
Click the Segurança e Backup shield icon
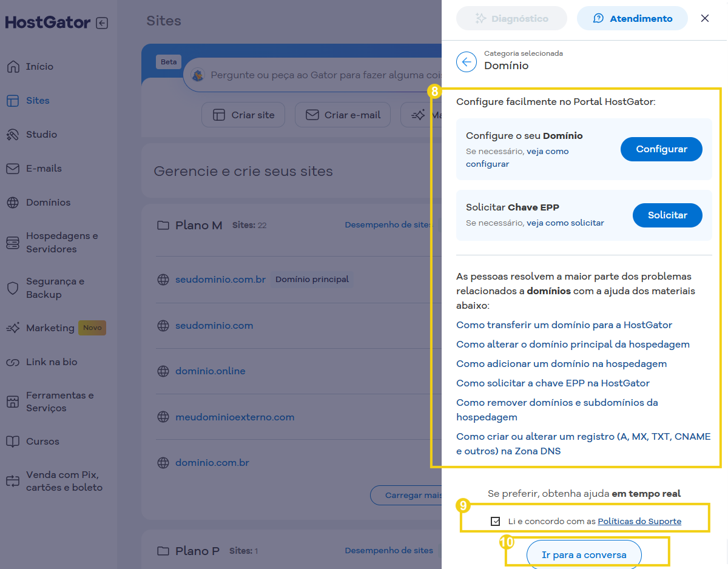(x=13, y=288)
